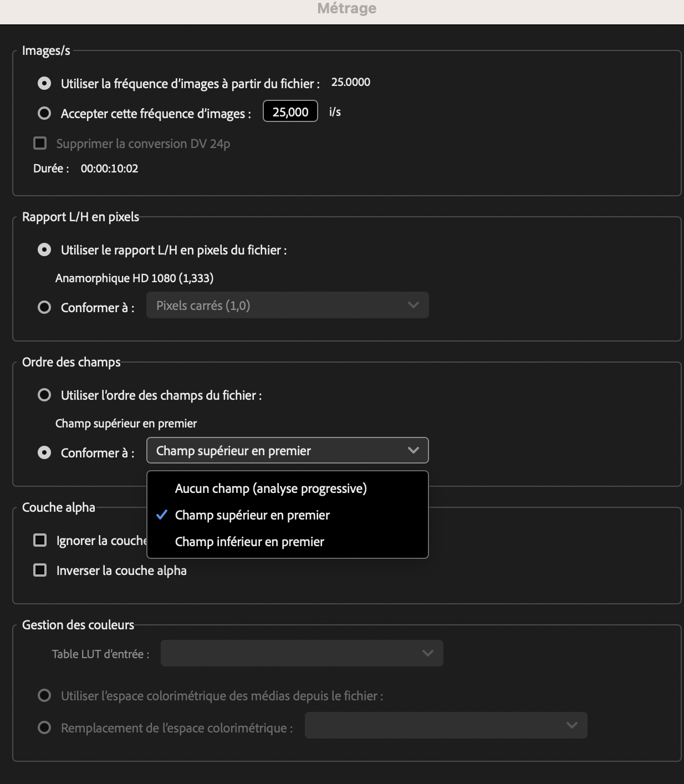Enable "Inverser la couche alpha" checkbox
Viewport: 684px width, 784px height.
(40, 571)
